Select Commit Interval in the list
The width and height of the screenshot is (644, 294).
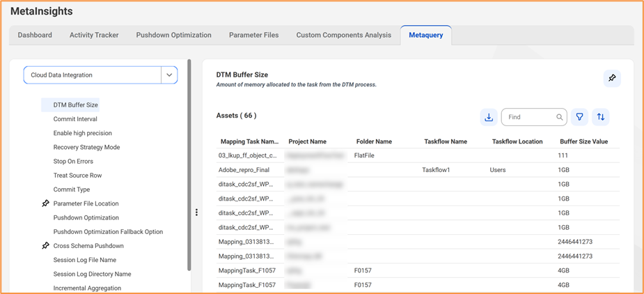click(75, 119)
